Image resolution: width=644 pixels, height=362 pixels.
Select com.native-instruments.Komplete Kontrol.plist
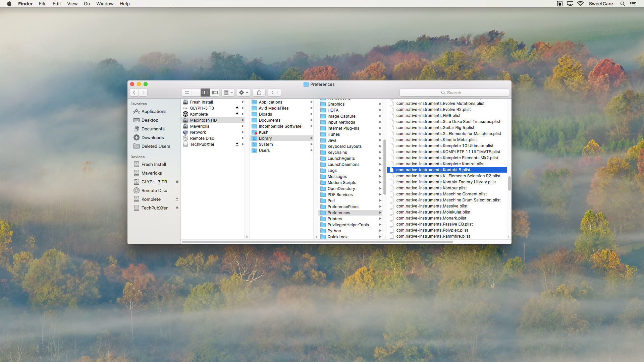point(447,164)
